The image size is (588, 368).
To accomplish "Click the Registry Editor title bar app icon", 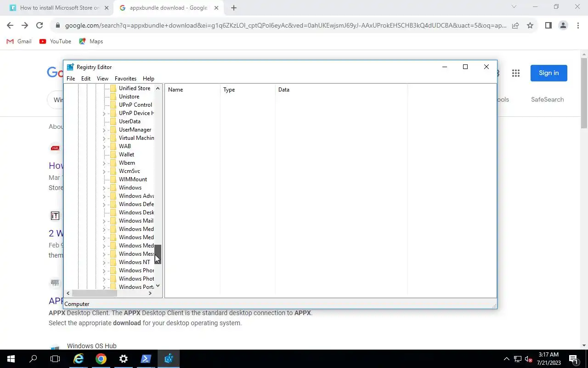I will [70, 67].
